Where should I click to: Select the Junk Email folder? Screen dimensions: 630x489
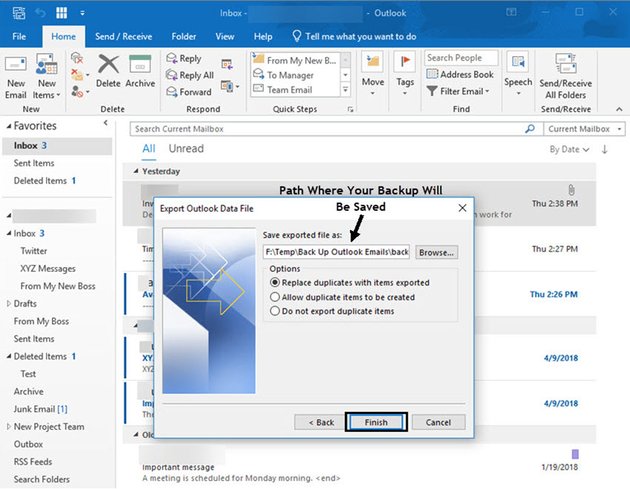click(40, 409)
